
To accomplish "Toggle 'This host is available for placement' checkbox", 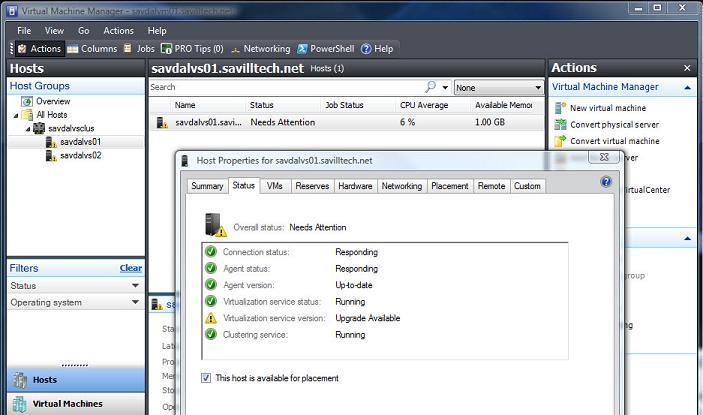I will 206,378.
